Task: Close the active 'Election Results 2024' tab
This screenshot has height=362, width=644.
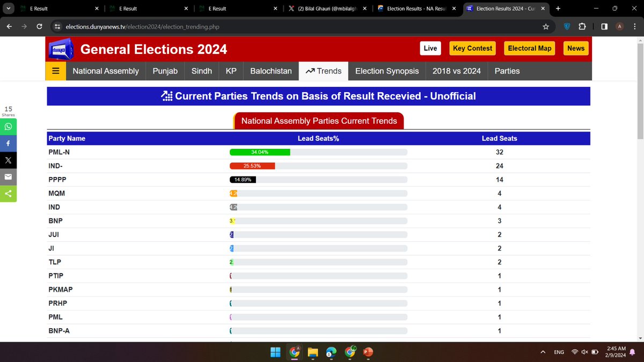Action: pos(544,9)
